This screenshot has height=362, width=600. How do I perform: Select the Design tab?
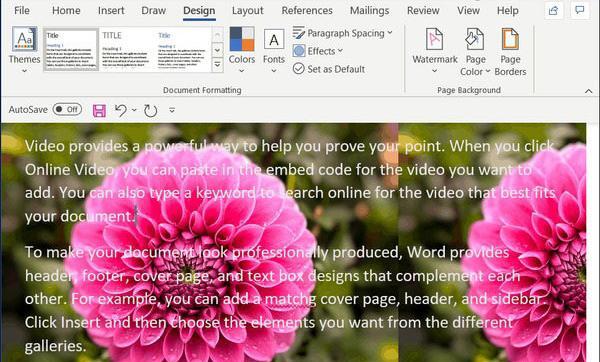point(199,11)
